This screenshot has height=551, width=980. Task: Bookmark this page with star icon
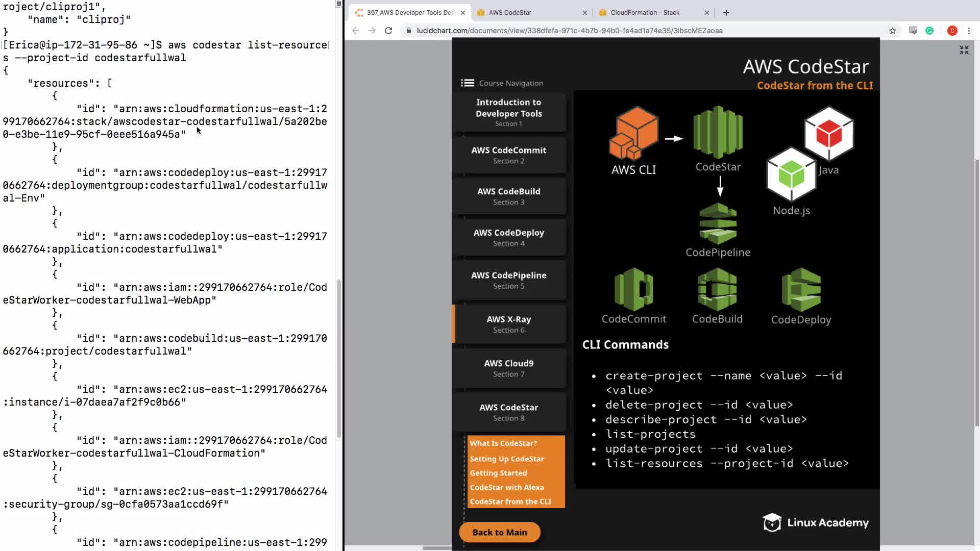892,31
